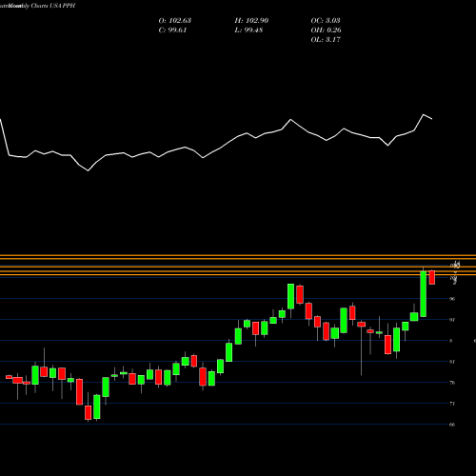Click the 71 price axis label
Viewport: 476px width, 476px height.
coord(452,404)
